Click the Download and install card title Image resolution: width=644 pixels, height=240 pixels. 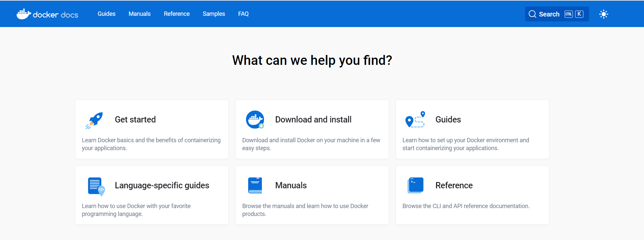[x=313, y=120]
